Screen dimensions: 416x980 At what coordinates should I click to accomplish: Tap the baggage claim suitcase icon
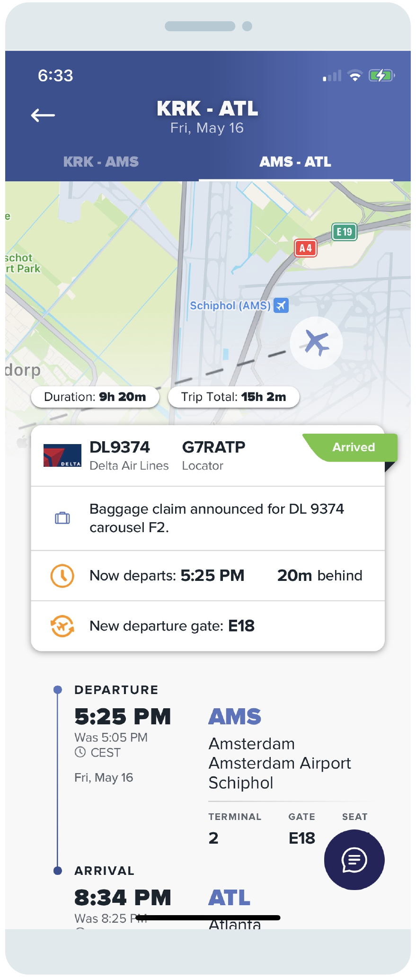62,518
